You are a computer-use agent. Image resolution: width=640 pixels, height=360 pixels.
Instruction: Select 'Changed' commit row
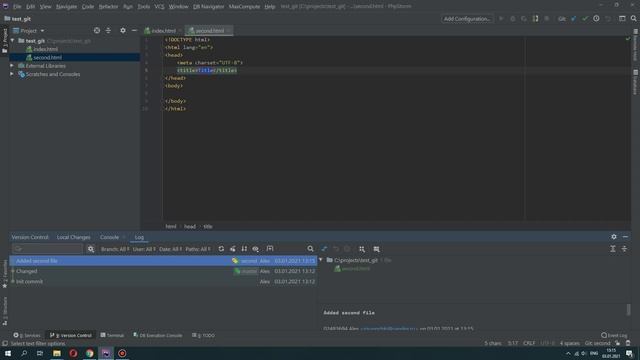click(163, 271)
